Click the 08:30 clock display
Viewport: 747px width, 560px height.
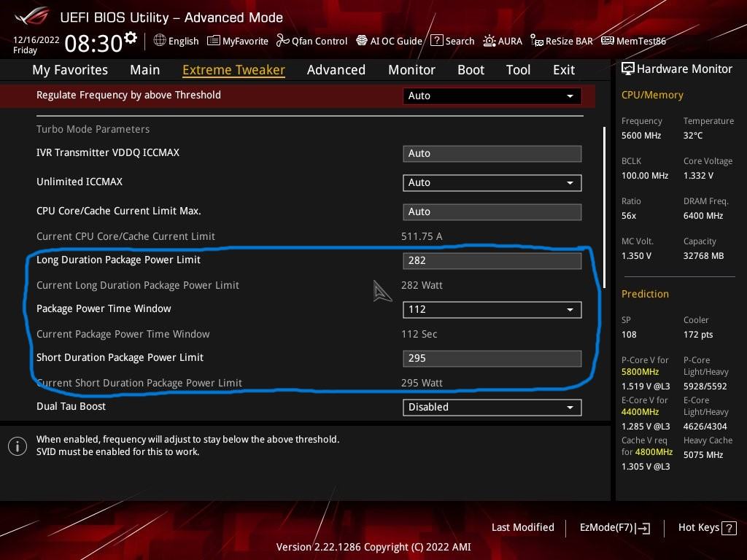click(x=94, y=44)
